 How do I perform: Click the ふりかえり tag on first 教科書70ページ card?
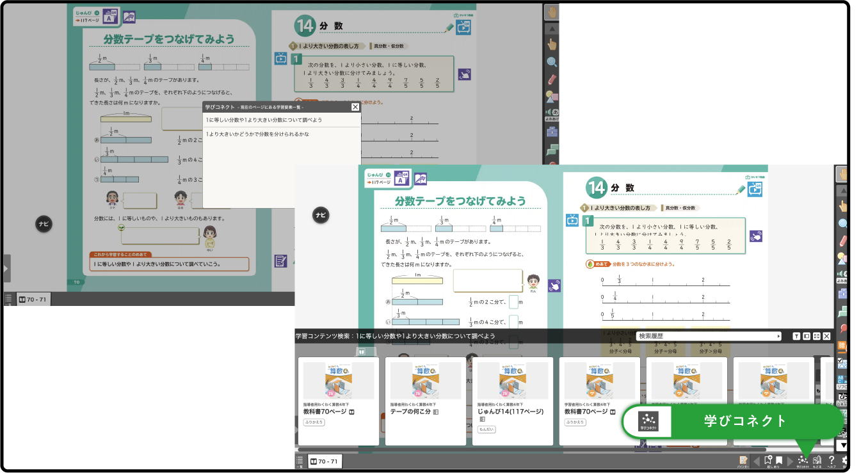pos(314,422)
